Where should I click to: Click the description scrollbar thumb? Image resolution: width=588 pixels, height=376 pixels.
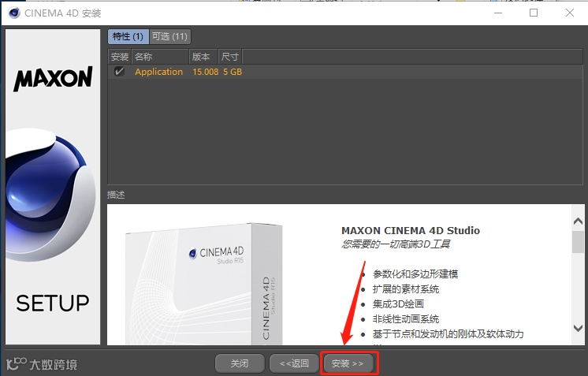coord(578,242)
